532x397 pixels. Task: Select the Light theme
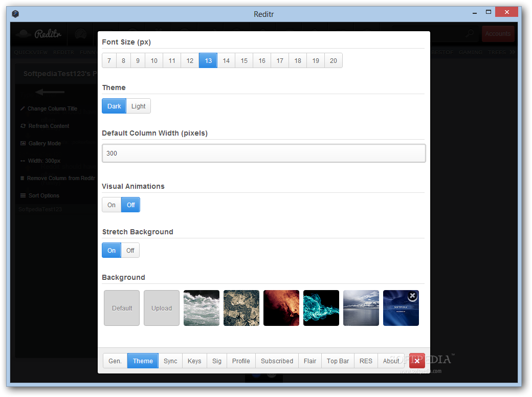tap(139, 106)
